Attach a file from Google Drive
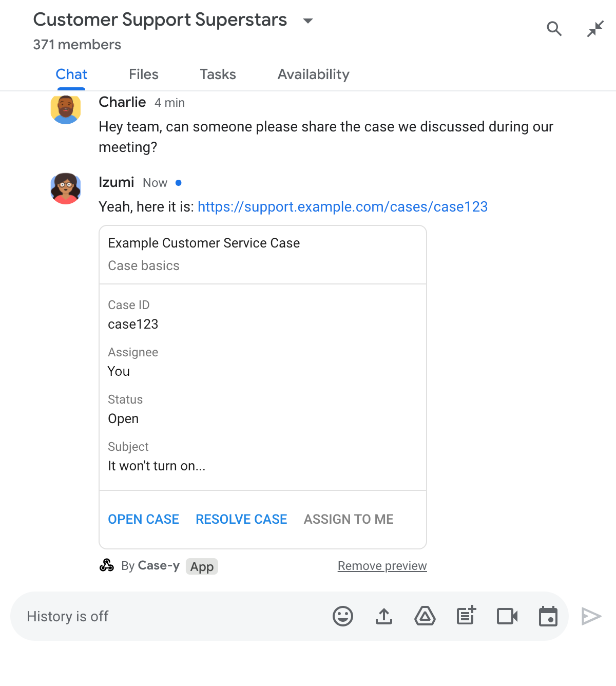Viewport: 616px width, 686px height. [425, 616]
